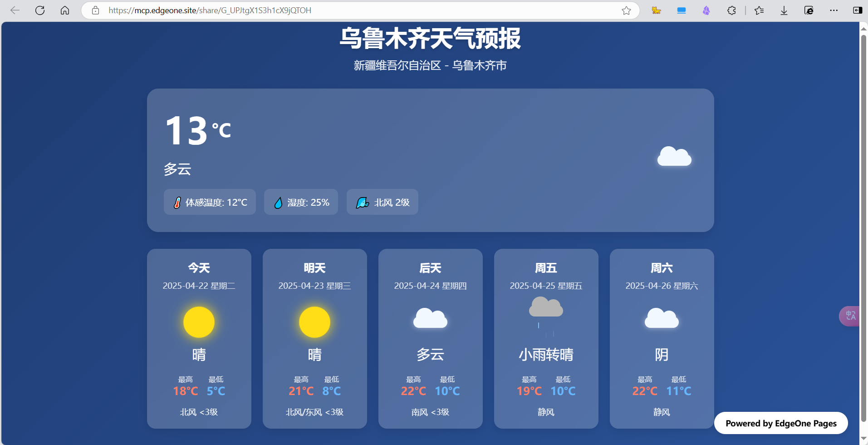Bookmark this page with the star icon
868x445 pixels.
(626, 10)
